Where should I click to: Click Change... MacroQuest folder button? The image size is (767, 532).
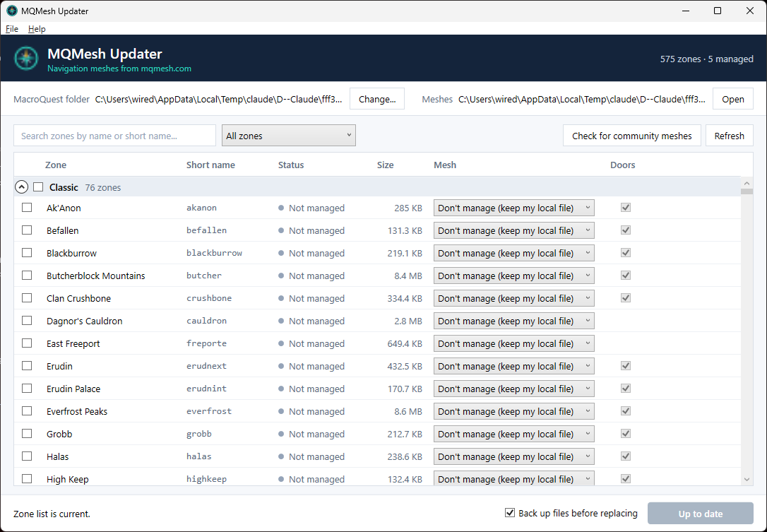(377, 99)
